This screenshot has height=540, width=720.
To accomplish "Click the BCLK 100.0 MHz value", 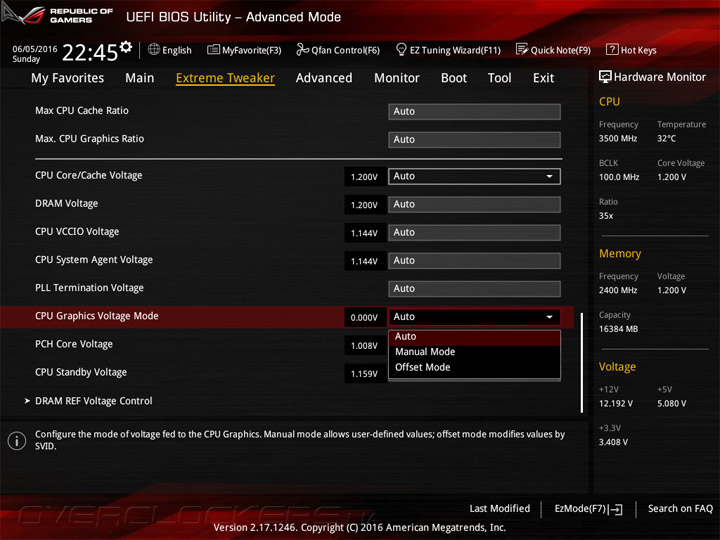I will click(619, 177).
